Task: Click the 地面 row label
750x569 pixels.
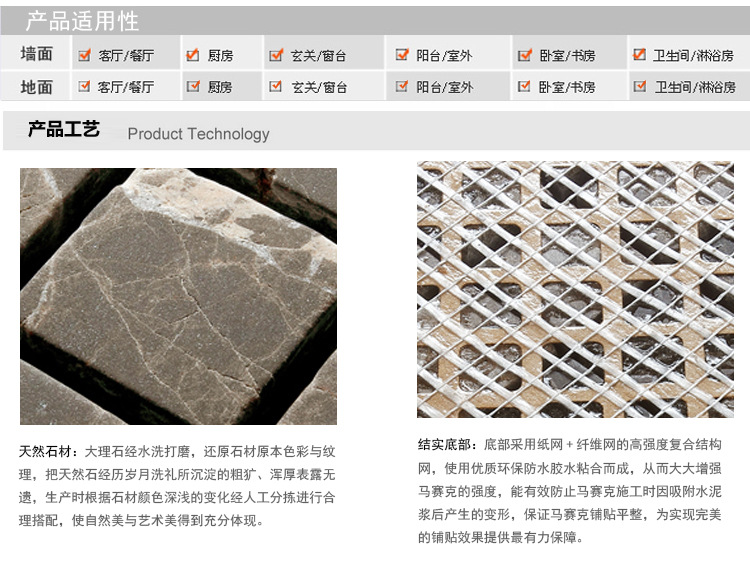Action: tap(37, 87)
